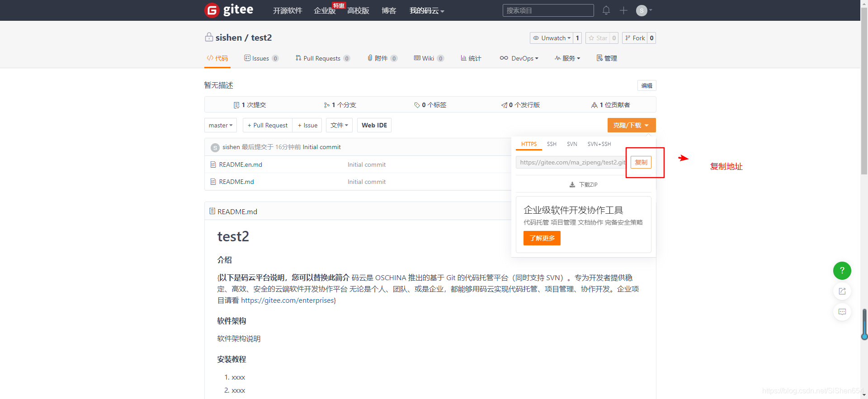Open the notifications bell icon
The image size is (868, 399).
(x=606, y=10)
